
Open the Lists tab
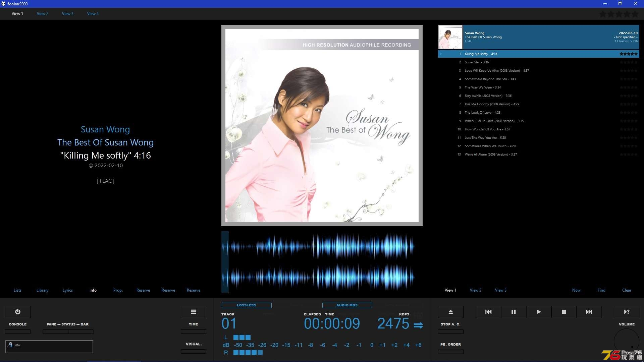point(17,290)
